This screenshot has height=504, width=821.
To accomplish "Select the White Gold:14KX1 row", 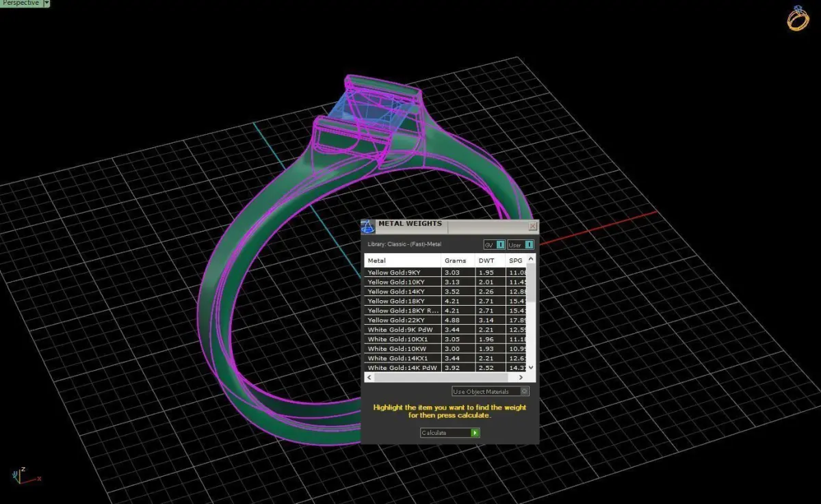I will [445, 358].
